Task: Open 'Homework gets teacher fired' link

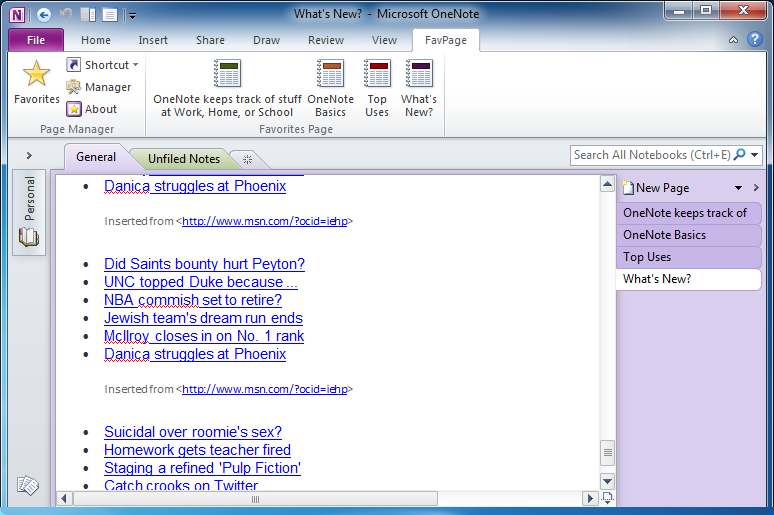Action: click(197, 450)
